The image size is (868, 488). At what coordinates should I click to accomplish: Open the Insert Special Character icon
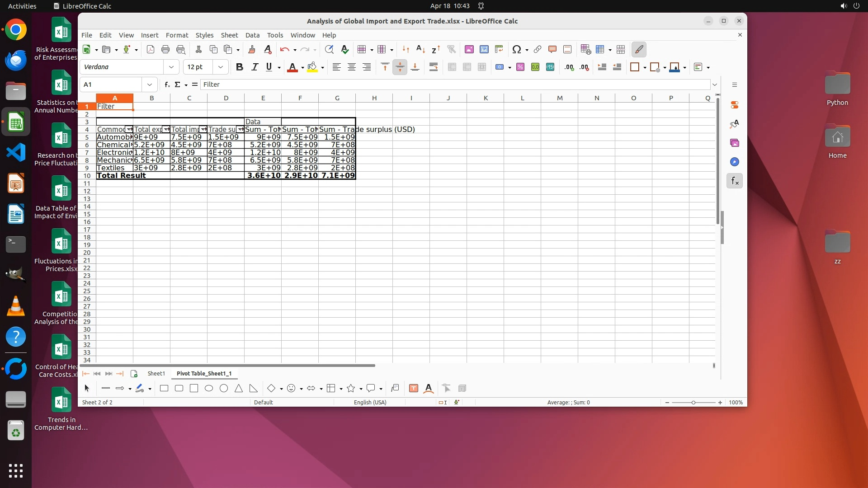(x=517, y=49)
